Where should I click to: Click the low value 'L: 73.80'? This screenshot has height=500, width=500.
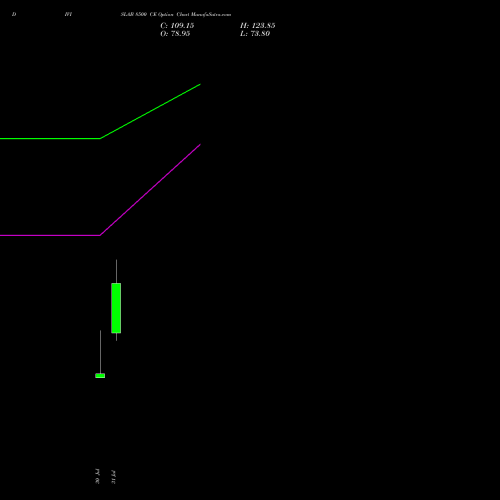coord(255,34)
